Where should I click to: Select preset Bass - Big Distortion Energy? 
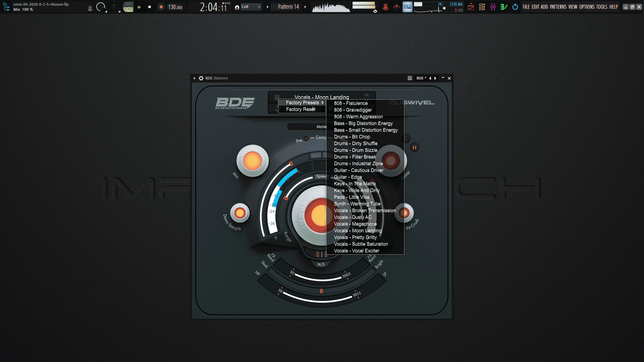point(365,123)
